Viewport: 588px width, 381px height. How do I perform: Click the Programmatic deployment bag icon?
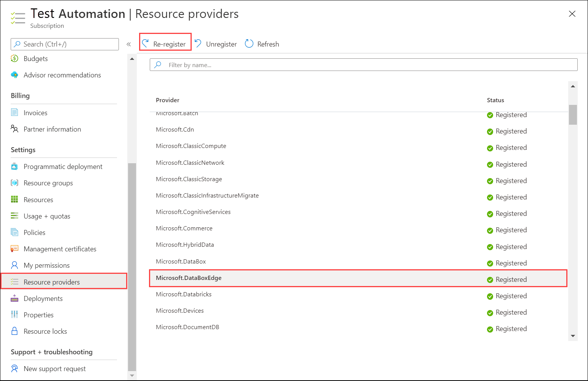pyautogui.click(x=14, y=166)
